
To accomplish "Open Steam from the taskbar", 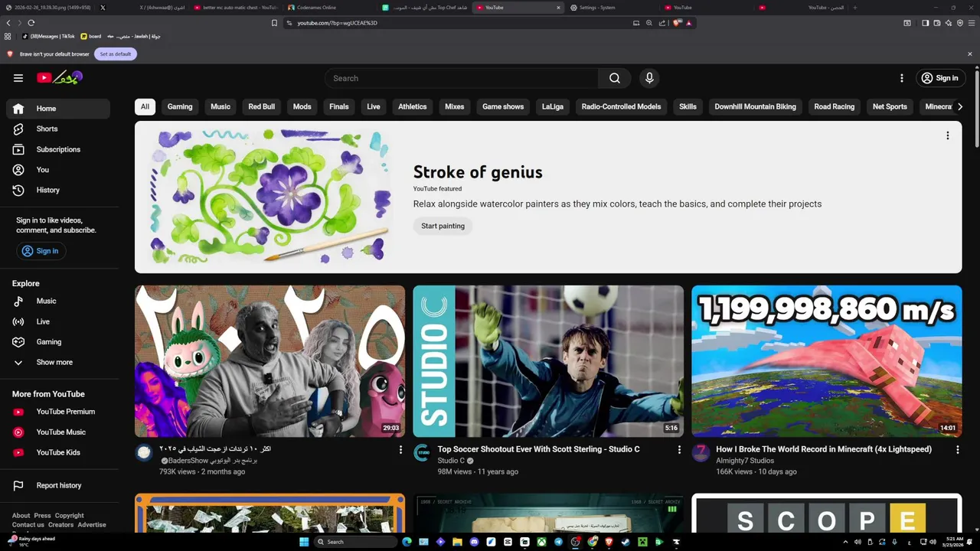I will (626, 542).
